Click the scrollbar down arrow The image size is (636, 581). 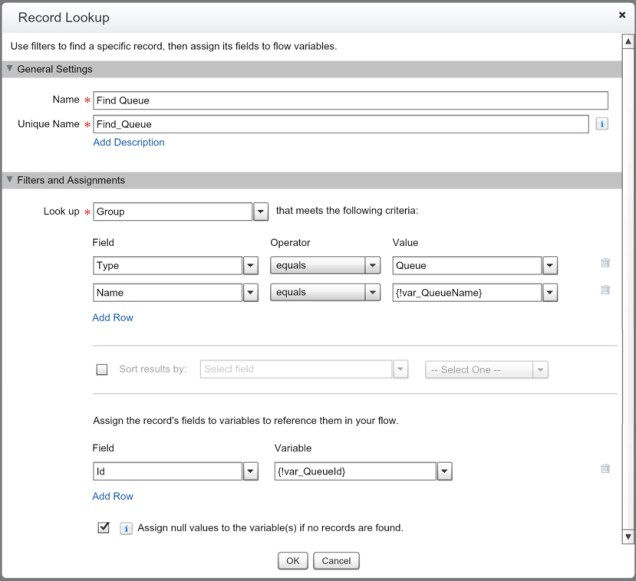click(627, 537)
